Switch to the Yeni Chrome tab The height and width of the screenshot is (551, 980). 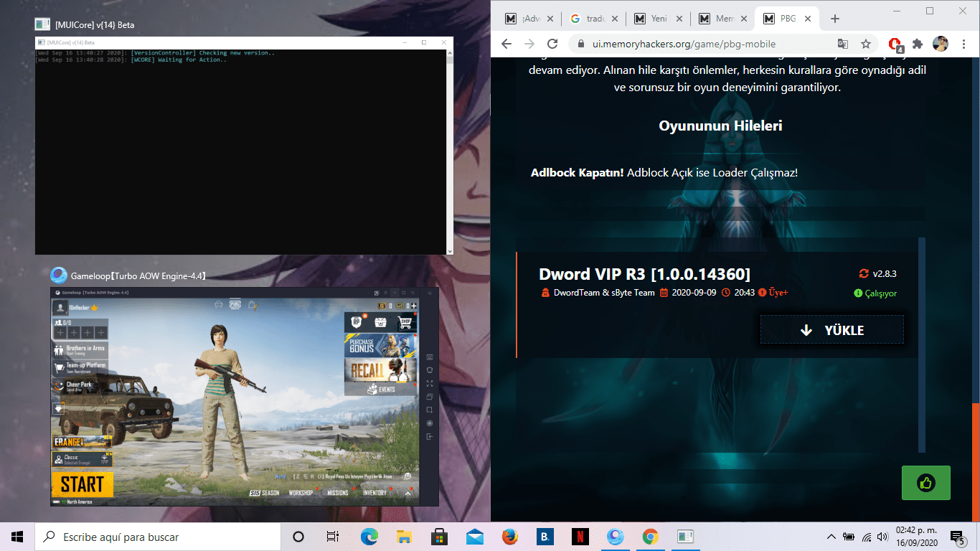tap(659, 19)
